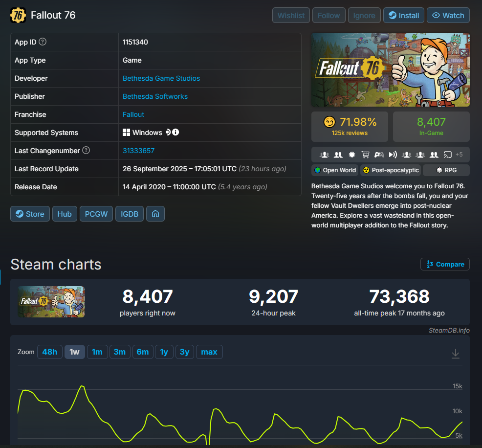Click the Fallout 76 banner image

390,69
